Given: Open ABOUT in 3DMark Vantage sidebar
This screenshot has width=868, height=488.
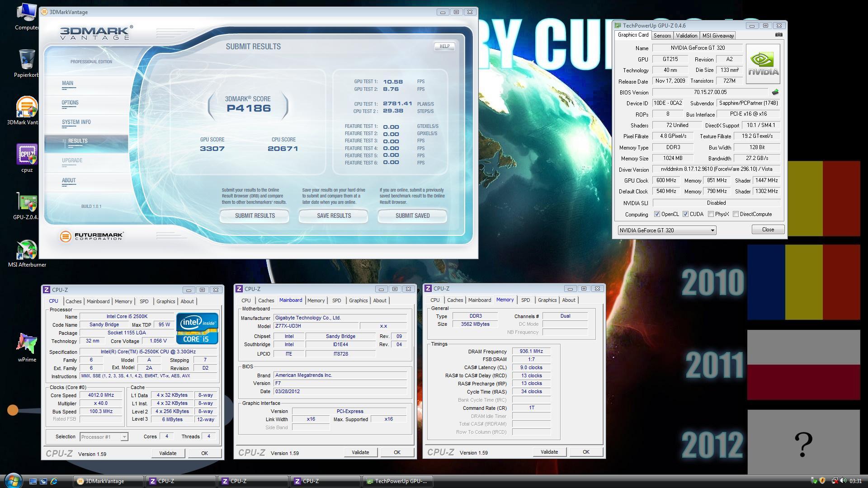Looking at the screenshot, I should pyautogui.click(x=69, y=180).
